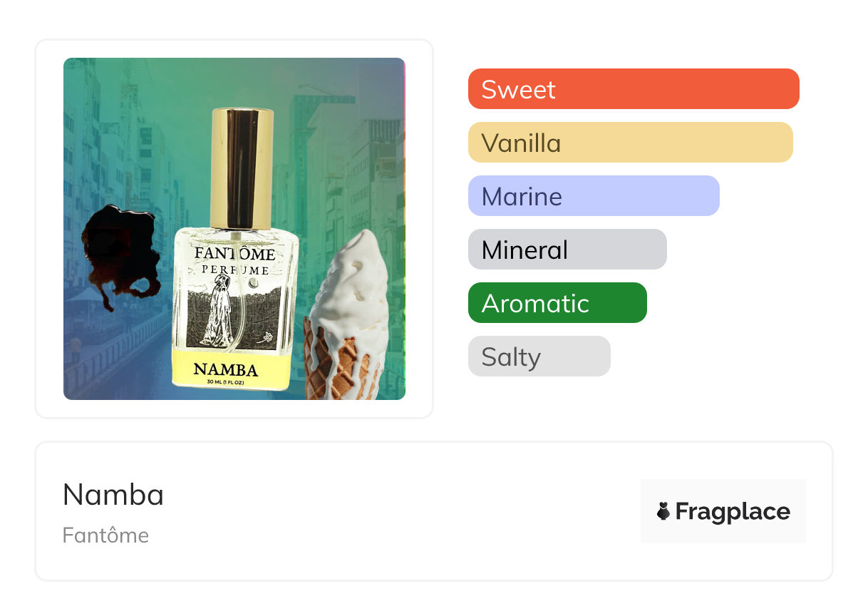Click the Aromatic accord bar
The height and width of the screenshot is (616, 868).
click(557, 303)
